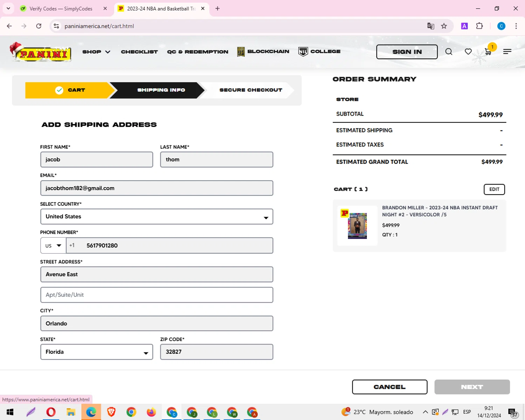The image size is (525, 420).
Task: Open Checklist in the navigation
Action: 139,52
